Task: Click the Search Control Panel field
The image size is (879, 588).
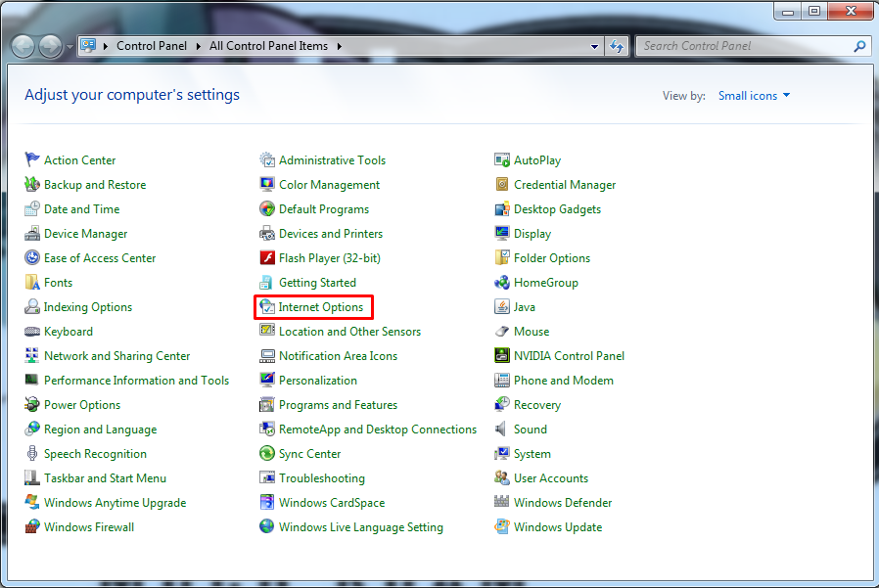Action: point(744,46)
